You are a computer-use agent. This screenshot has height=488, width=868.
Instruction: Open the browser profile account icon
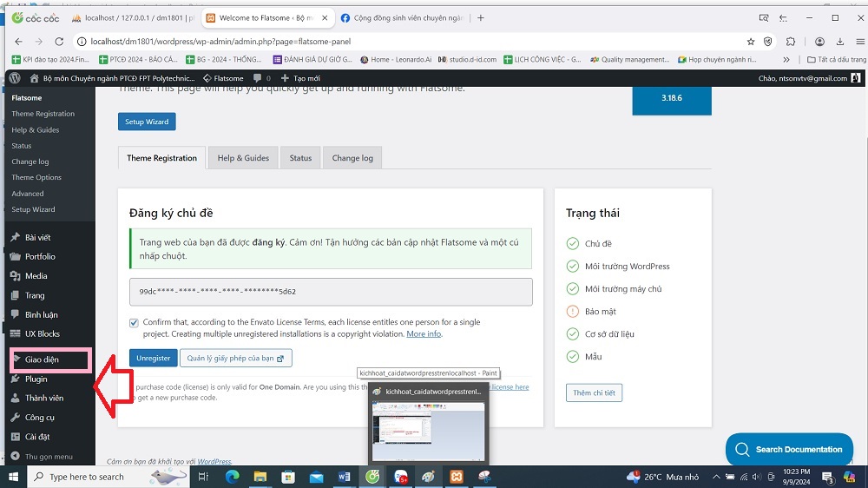pos(820,42)
